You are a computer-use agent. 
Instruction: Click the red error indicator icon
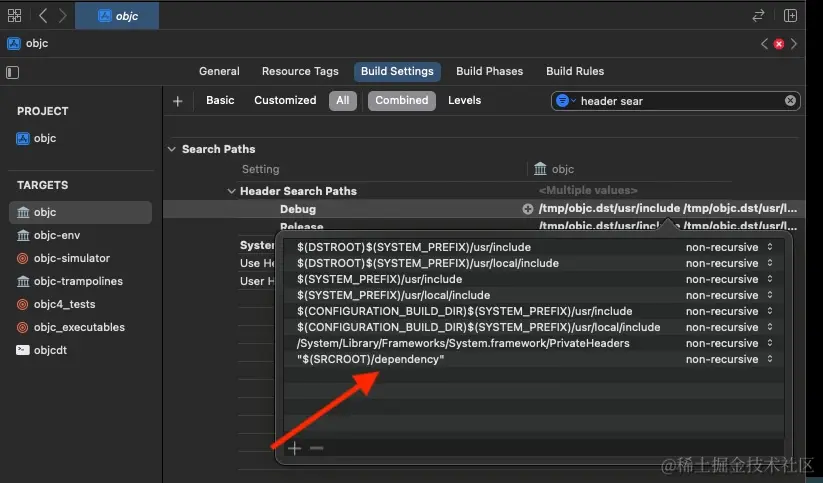click(x=779, y=44)
